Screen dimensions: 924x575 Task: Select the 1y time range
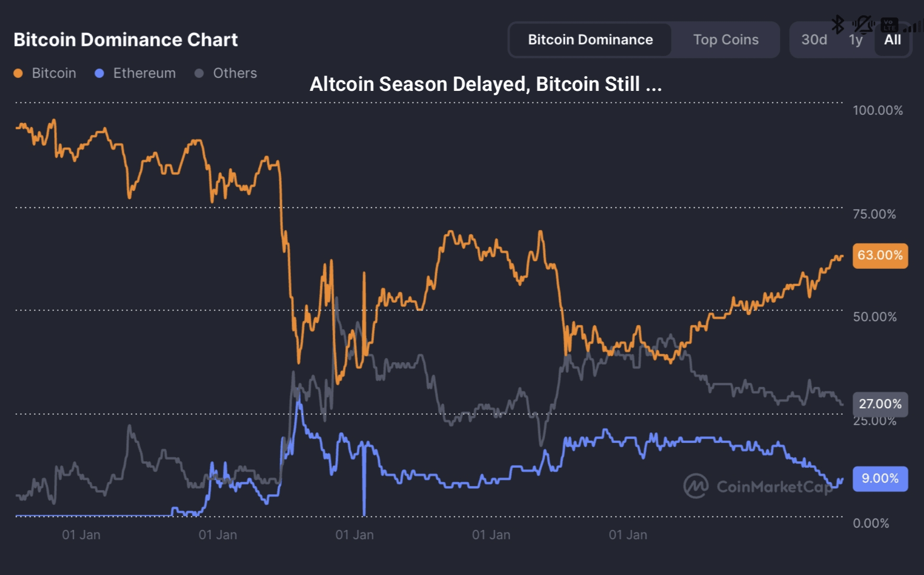click(x=856, y=40)
